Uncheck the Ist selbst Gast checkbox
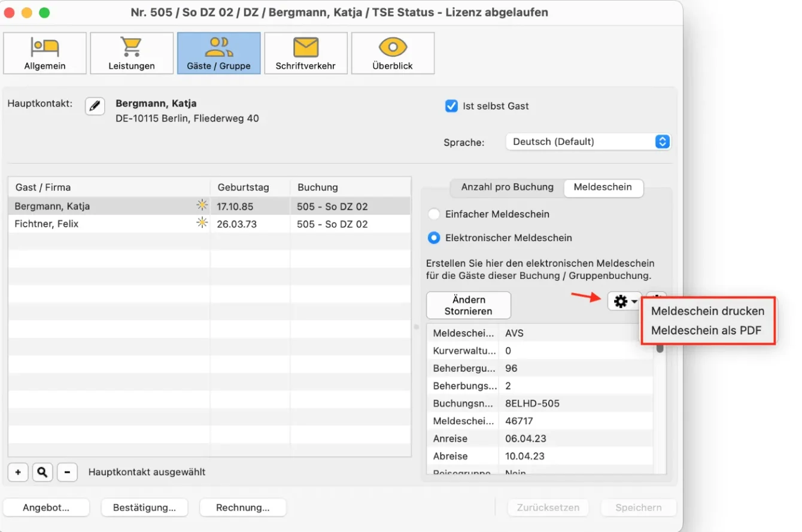 click(451, 106)
